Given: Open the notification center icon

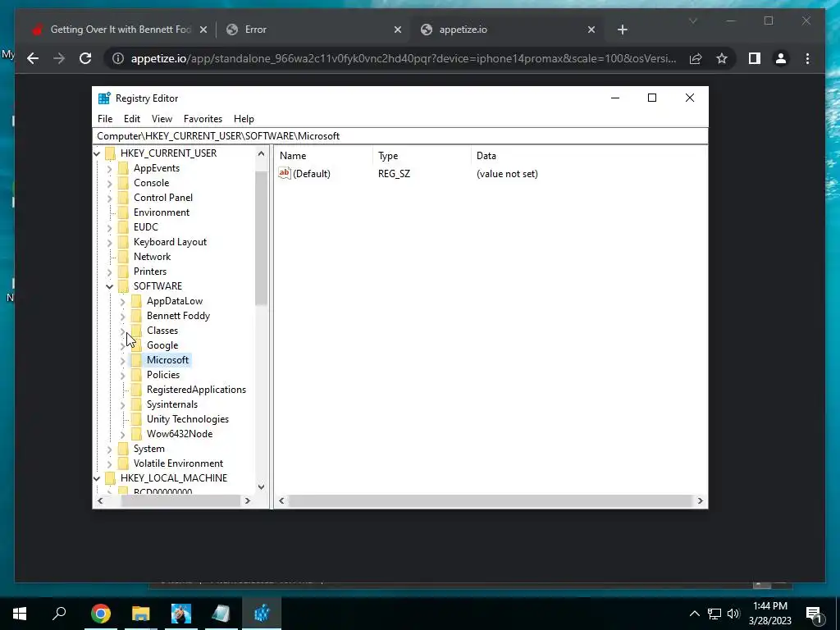Looking at the screenshot, I should [x=814, y=614].
